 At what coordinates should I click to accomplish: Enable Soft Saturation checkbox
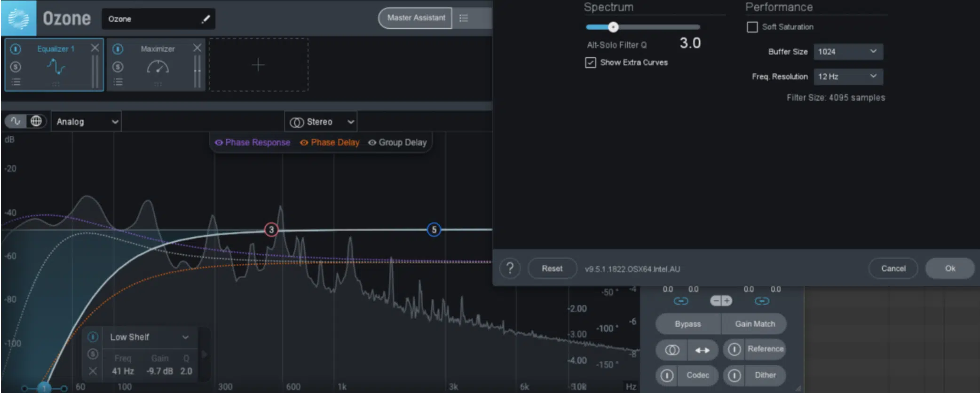[x=752, y=27]
